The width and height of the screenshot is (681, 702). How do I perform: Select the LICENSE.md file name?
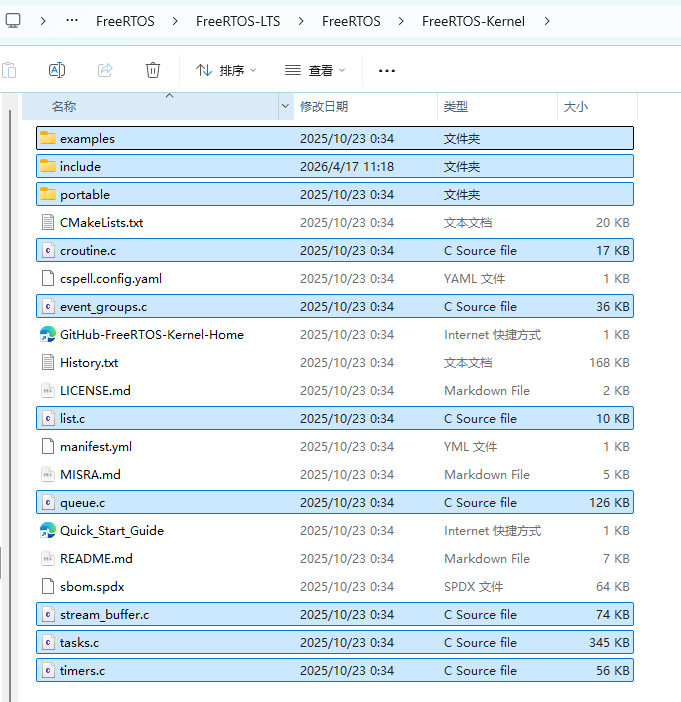pyautogui.click(x=95, y=390)
